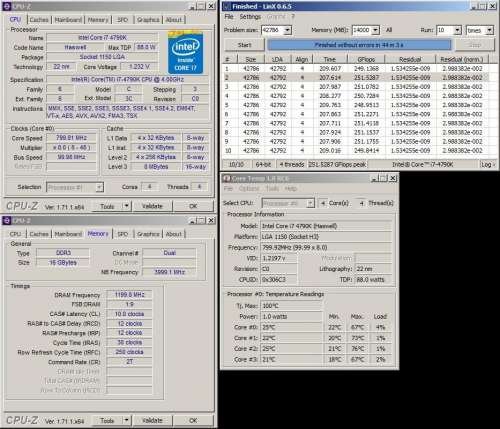Open the Help menu in Core Temp
This screenshot has height=429, width=500.
(291, 188)
